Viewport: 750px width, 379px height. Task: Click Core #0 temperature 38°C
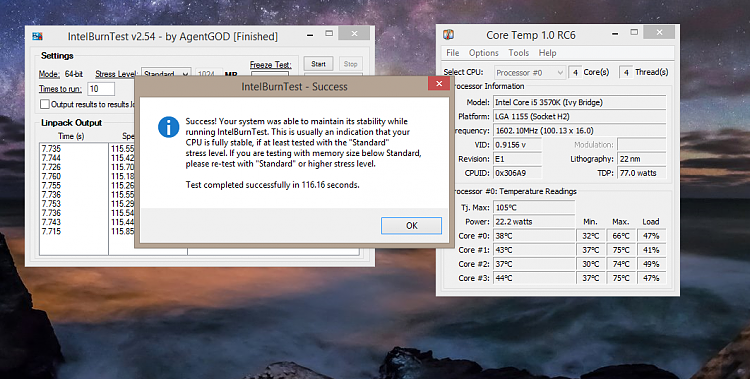coord(534,236)
